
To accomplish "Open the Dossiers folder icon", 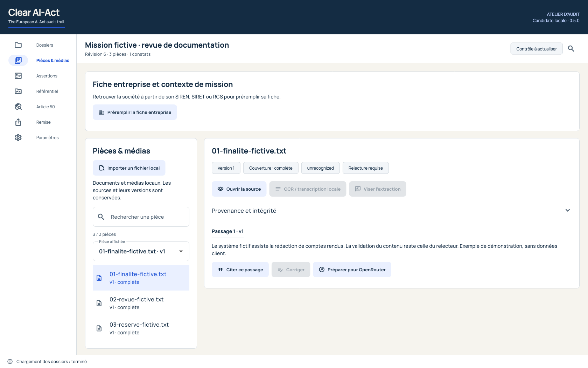I will [18, 45].
